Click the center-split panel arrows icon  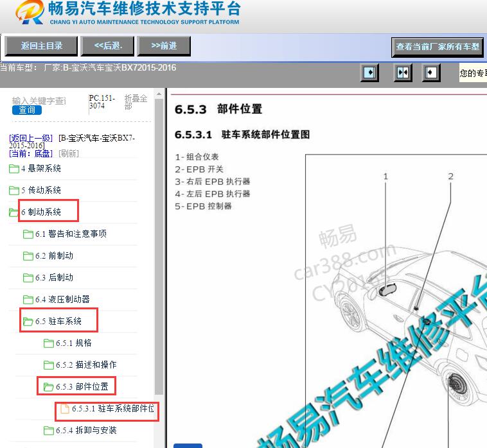[x=403, y=73]
